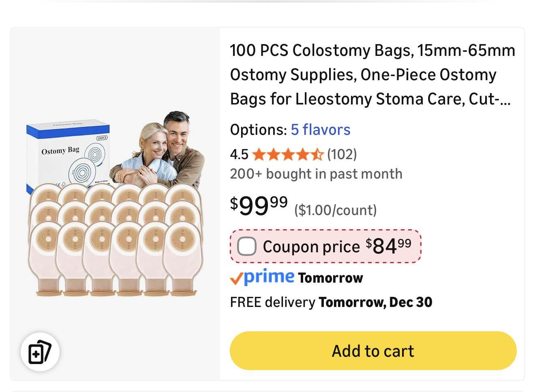Screen dimensions: 535x392
Task: Click the orange star rating icons
Action: click(x=288, y=154)
